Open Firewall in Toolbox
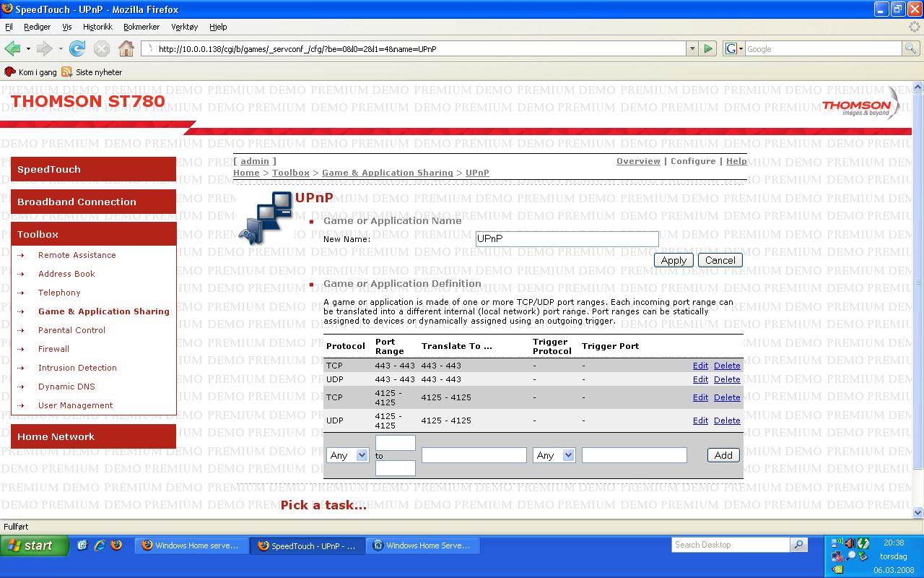Screen dimensions: 924x578 click(53, 349)
